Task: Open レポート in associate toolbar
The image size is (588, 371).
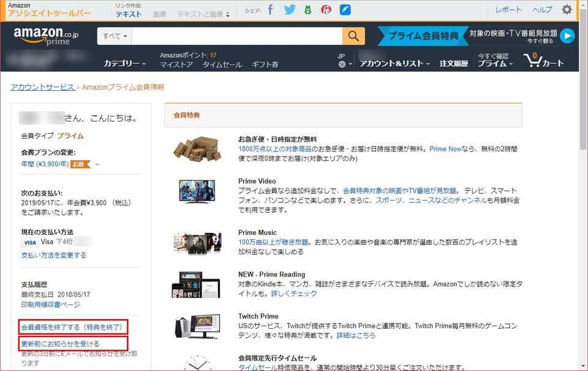Action: pyautogui.click(x=508, y=10)
